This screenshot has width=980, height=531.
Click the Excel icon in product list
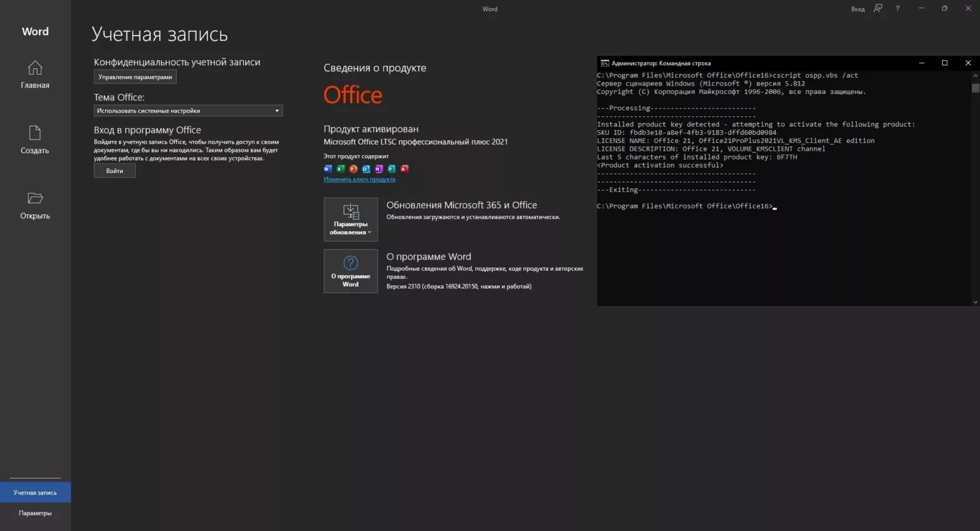pyautogui.click(x=341, y=169)
